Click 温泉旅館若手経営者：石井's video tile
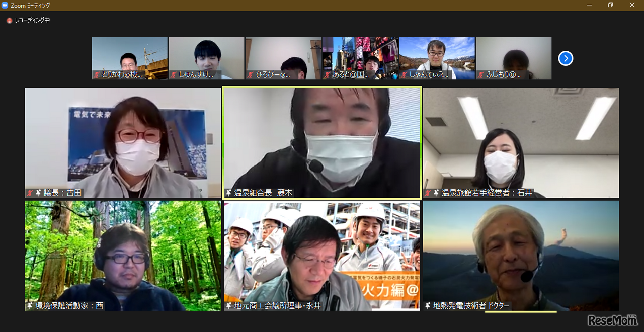644x332 pixels. coord(521,143)
